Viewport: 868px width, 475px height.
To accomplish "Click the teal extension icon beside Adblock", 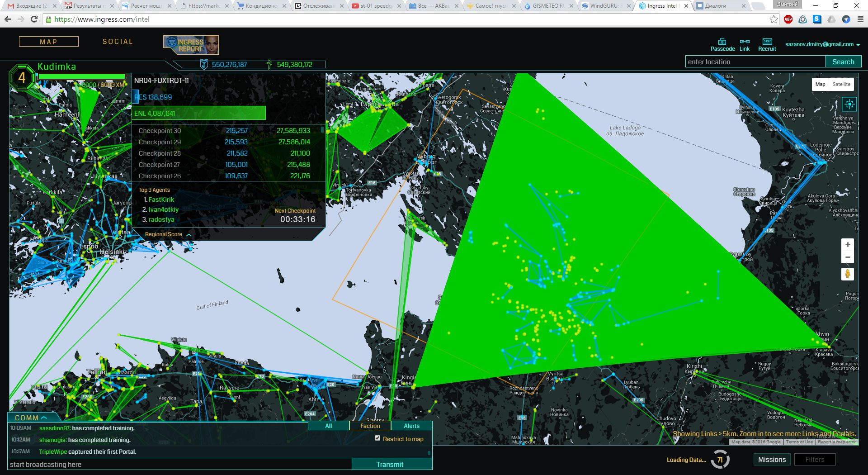I will (802, 19).
